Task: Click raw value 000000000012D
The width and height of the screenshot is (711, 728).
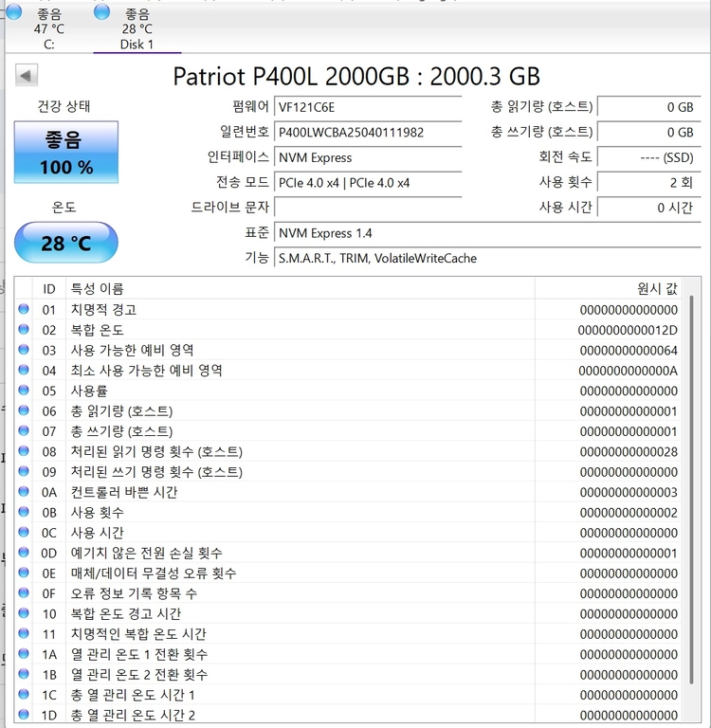Action: [x=628, y=330]
